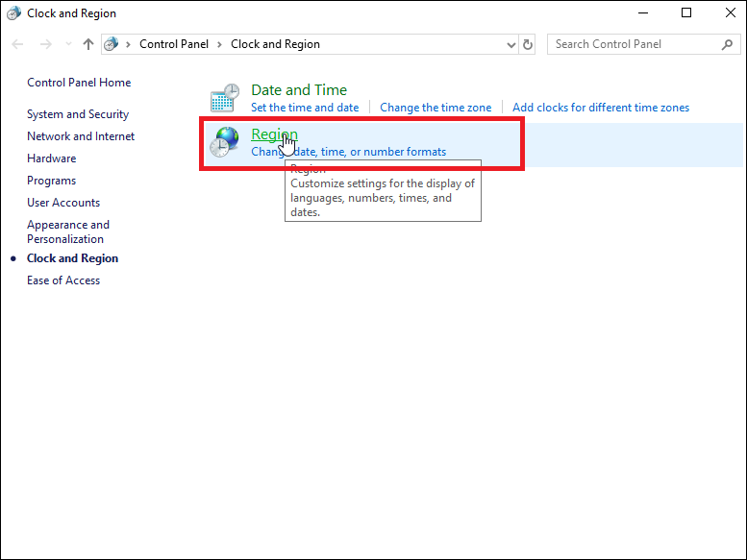Image resolution: width=747 pixels, height=560 pixels.
Task: Open the Region heading link
Action: pos(274,134)
